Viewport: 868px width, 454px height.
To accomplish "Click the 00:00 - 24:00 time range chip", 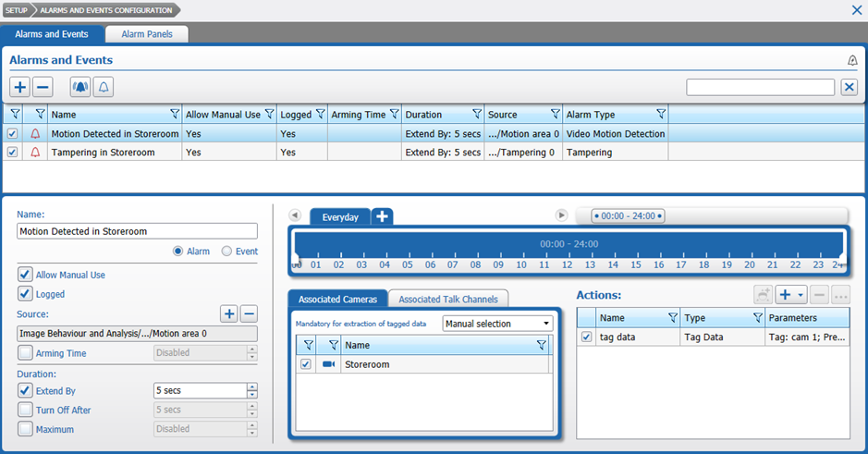I will click(x=629, y=216).
